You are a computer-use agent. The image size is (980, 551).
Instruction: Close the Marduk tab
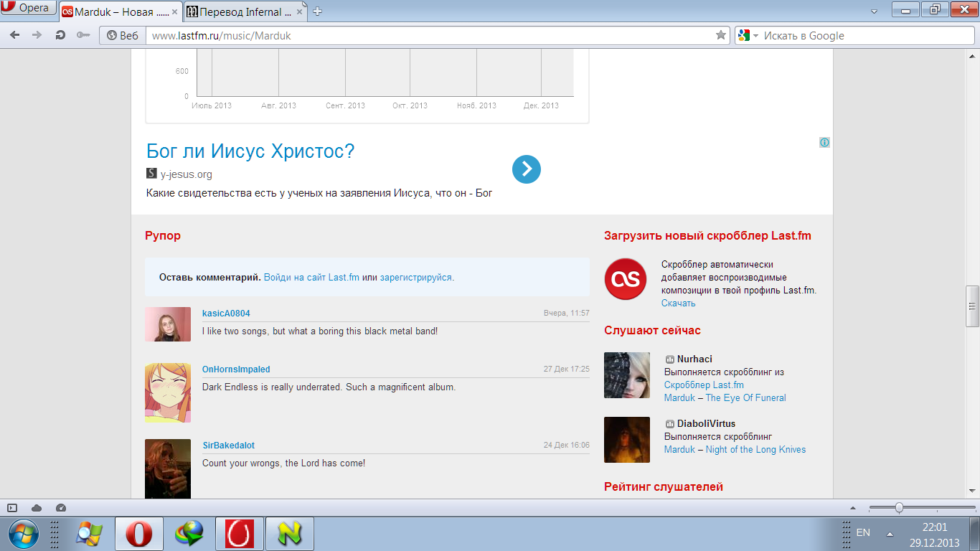tap(174, 11)
